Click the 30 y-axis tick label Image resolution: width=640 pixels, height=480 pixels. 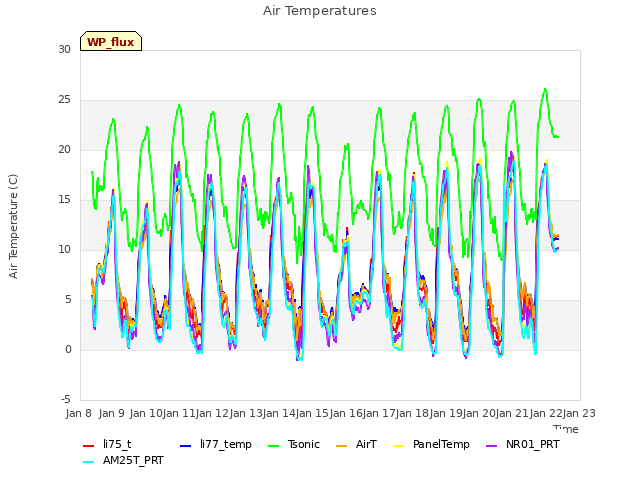pyautogui.click(x=64, y=49)
